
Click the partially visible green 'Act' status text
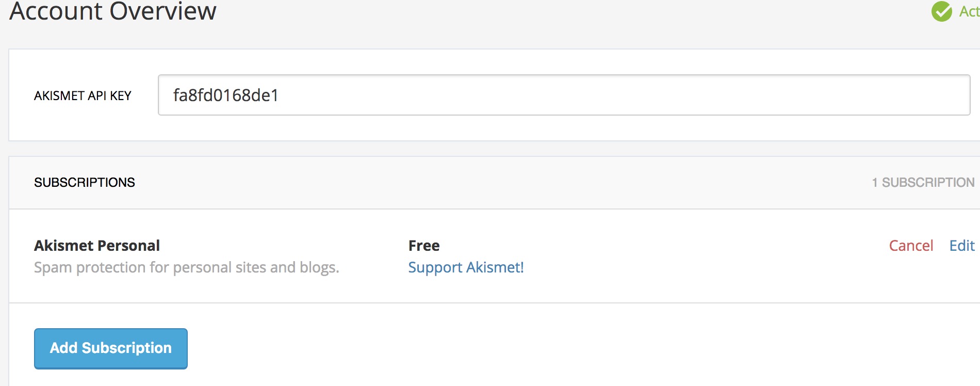(x=969, y=11)
